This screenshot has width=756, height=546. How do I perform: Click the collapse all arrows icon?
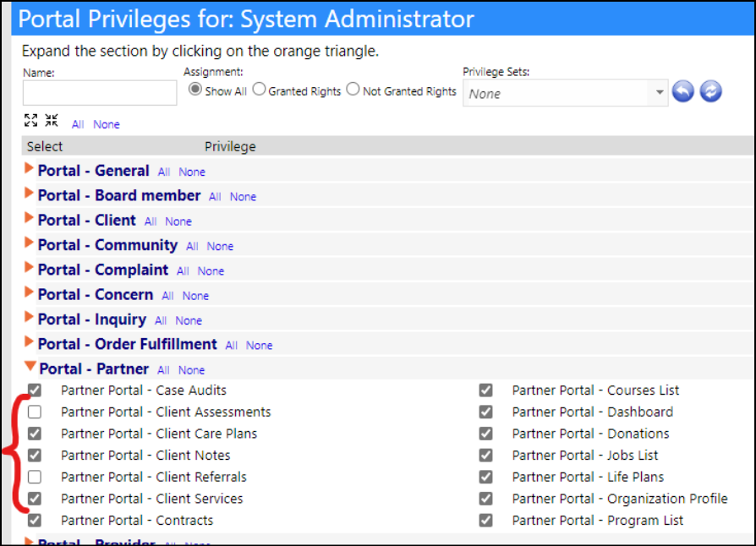(x=52, y=120)
